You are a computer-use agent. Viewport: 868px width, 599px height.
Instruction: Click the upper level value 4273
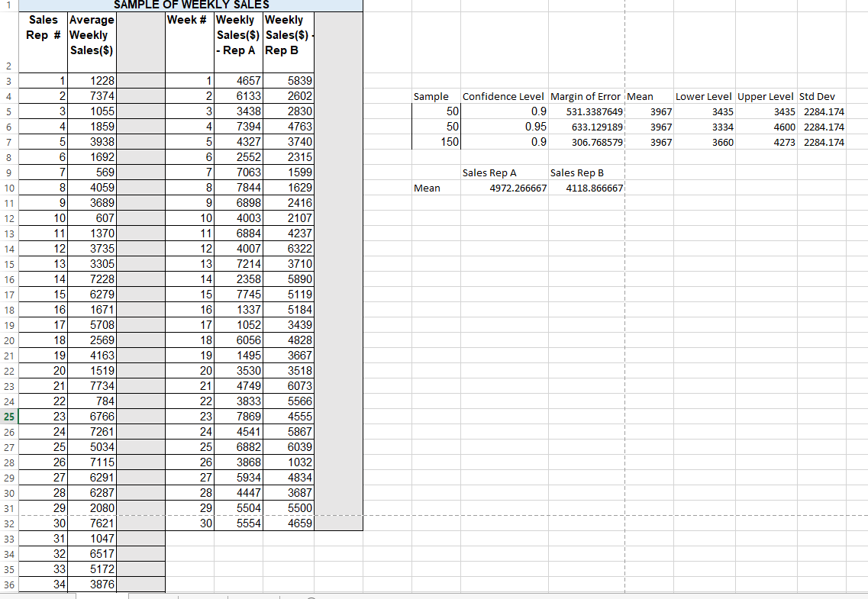[x=766, y=142]
